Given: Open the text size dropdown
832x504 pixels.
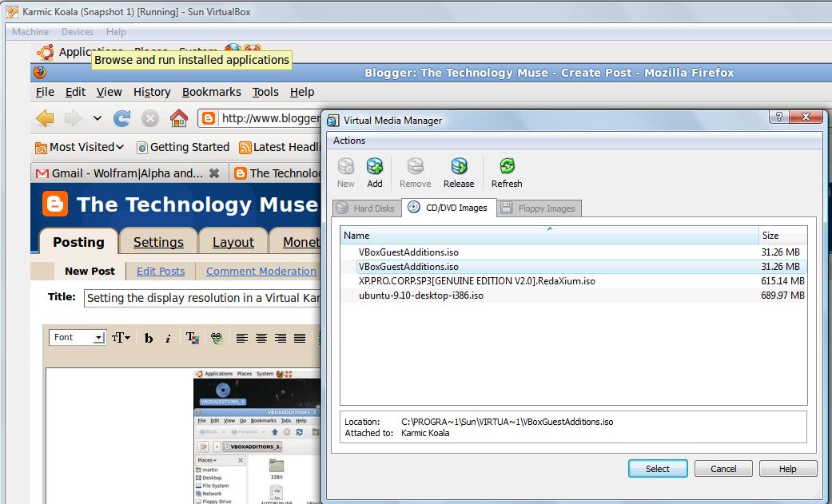Looking at the screenshot, I should point(120,338).
